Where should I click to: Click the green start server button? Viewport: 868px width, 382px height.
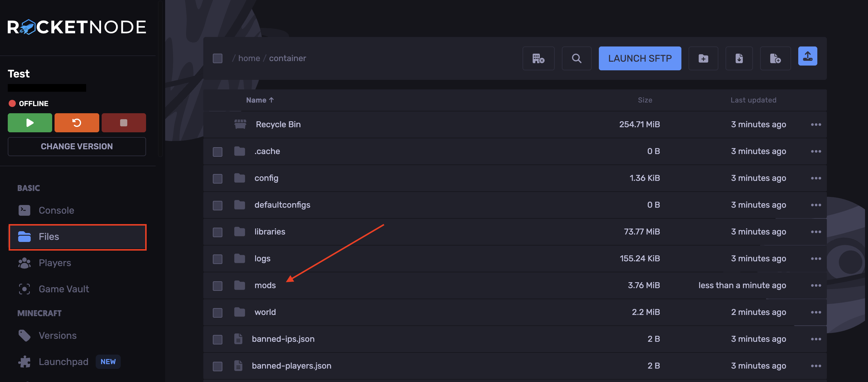(30, 123)
